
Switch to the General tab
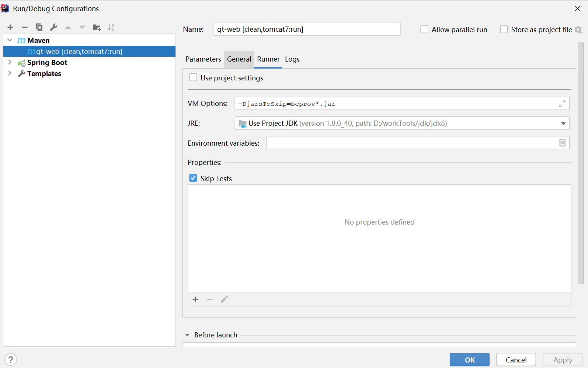pyautogui.click(x=239, y=59)
